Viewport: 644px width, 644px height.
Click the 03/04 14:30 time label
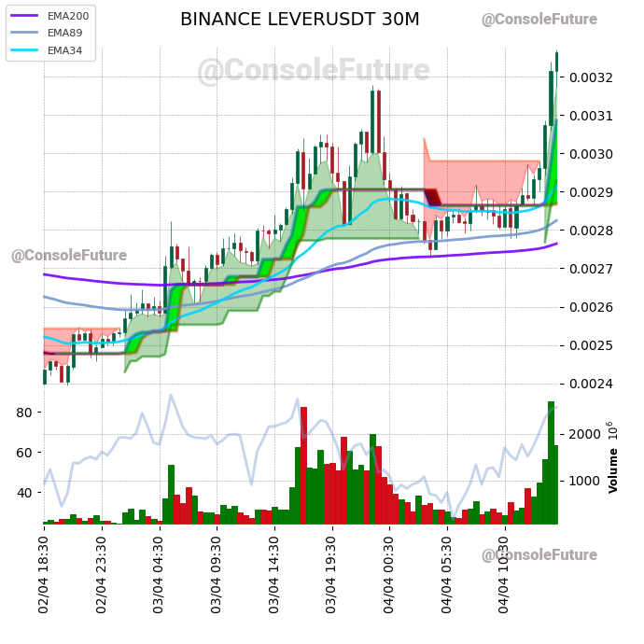274,575
